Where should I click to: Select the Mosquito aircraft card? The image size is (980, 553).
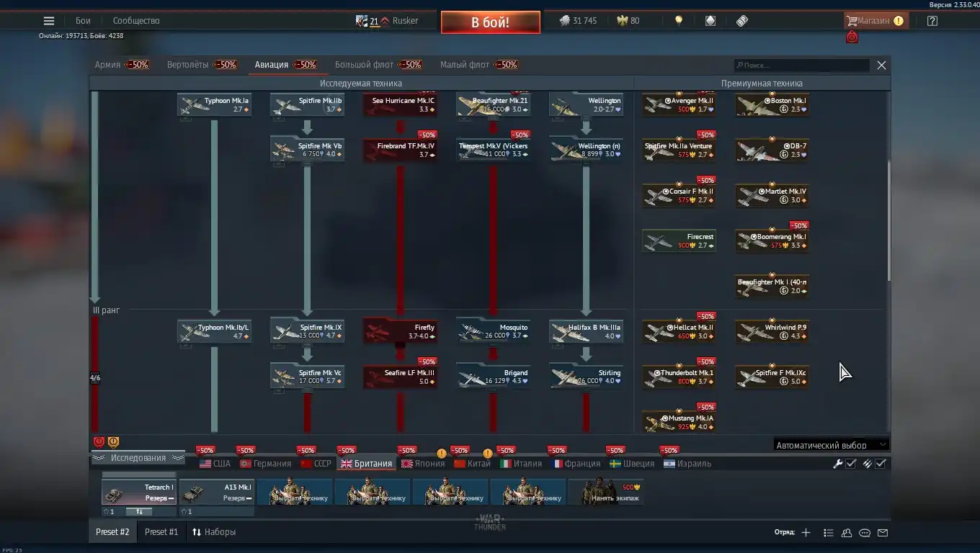coord(493,331)
